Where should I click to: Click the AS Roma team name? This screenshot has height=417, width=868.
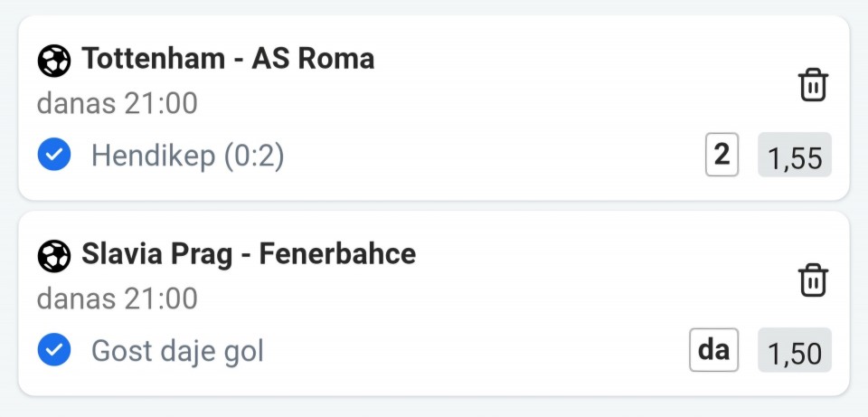(314, 59)
